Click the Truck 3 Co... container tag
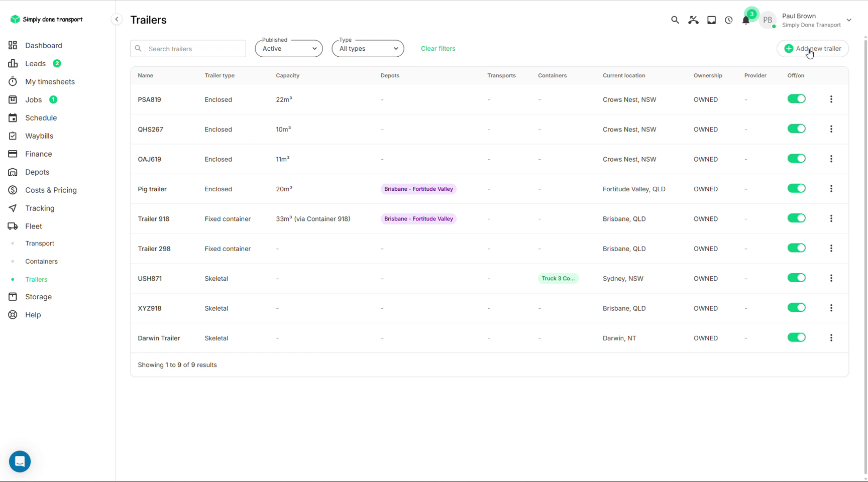This screenshot has width=868, height=482. [x=558, y=278]
